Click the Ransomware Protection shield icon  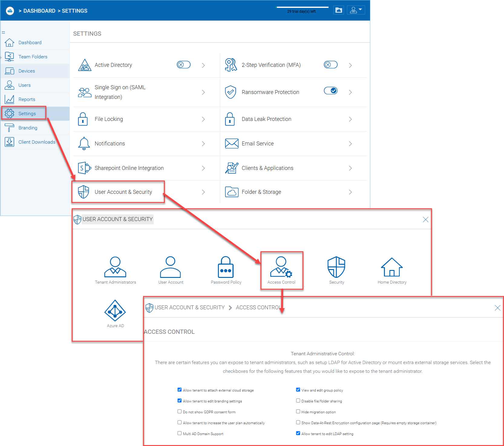coord(231,92)
